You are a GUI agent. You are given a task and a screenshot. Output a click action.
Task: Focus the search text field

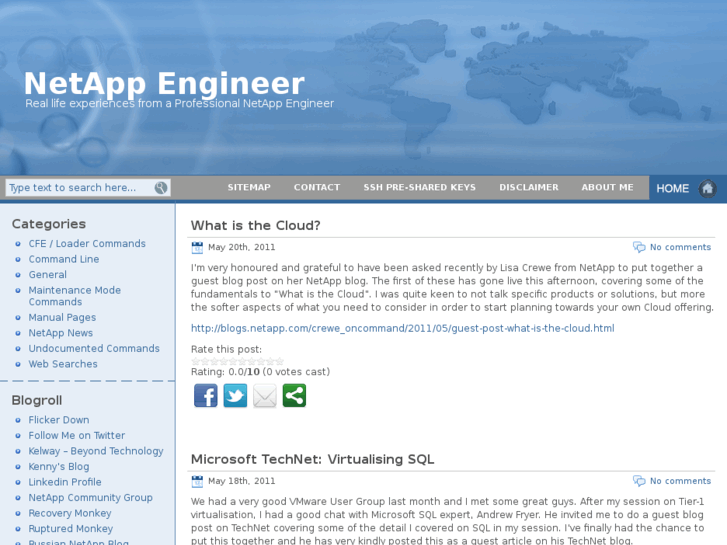point(80,188)
